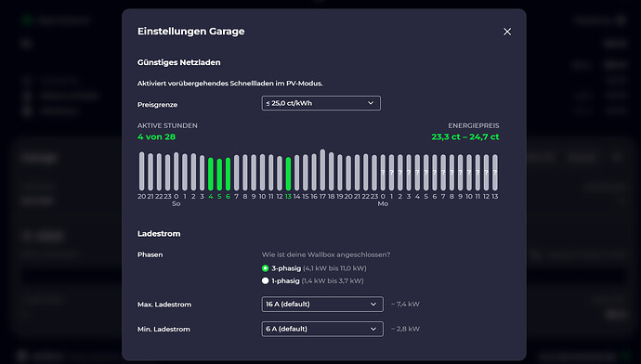Click the '~ 2,8 kW' power estimate
The height and width of the screenshot is (364, 641).
tap(405, 329)
